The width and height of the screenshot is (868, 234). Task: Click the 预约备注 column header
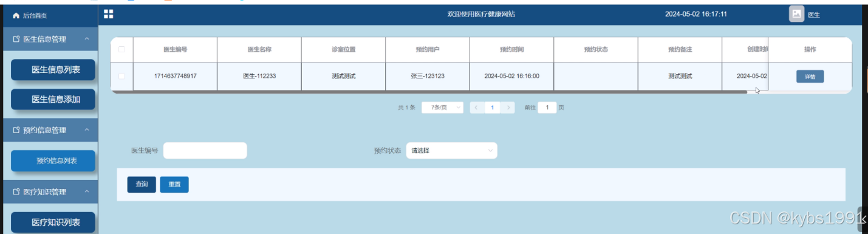pyautogui.click(x=680, y=50)
